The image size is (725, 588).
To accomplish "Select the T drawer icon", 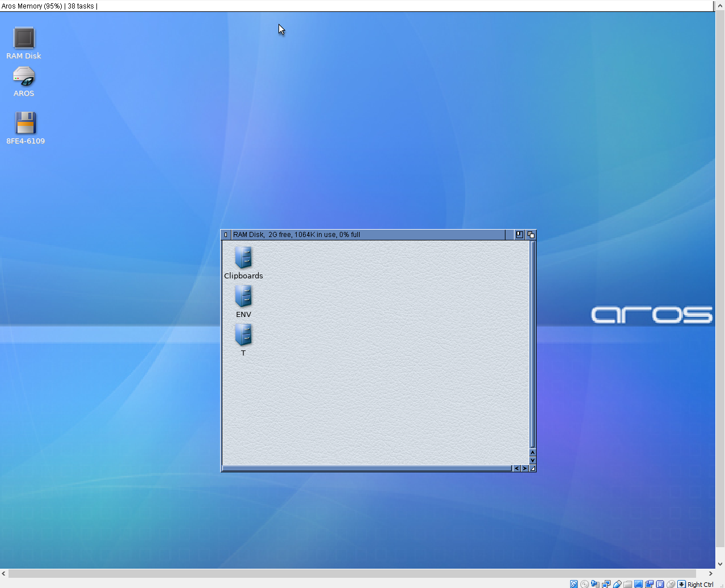I will (x=243, y=340).
